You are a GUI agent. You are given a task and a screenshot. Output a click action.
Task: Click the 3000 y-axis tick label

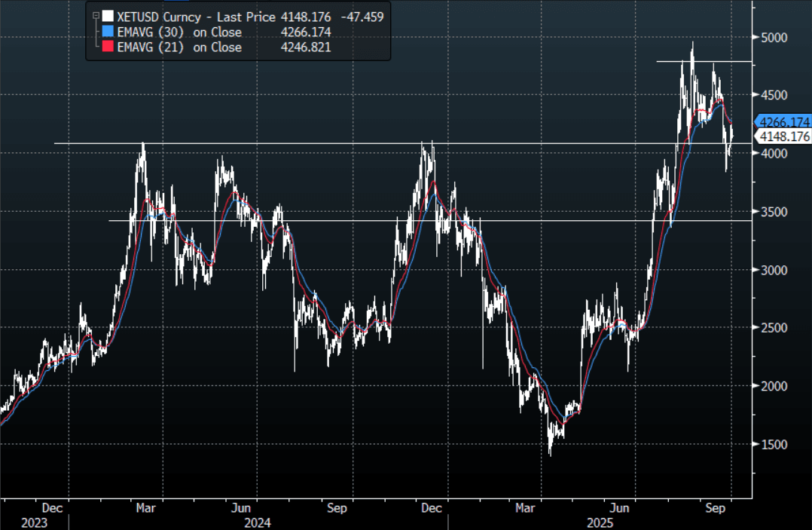pos(773,270)
